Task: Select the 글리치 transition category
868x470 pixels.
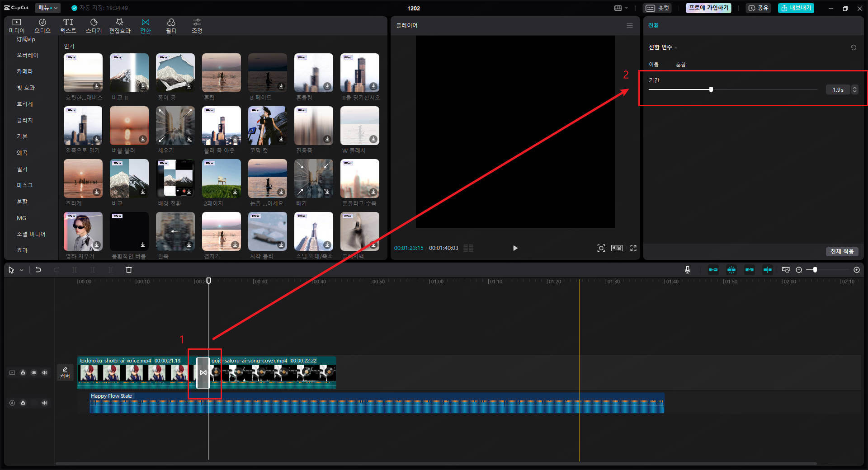Action: tap(25, 120)
